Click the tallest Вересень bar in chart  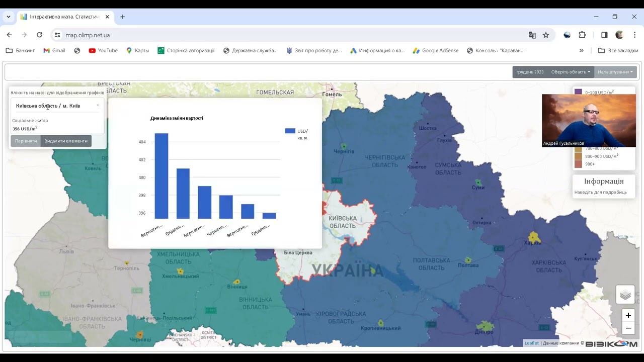click(162, 176)
